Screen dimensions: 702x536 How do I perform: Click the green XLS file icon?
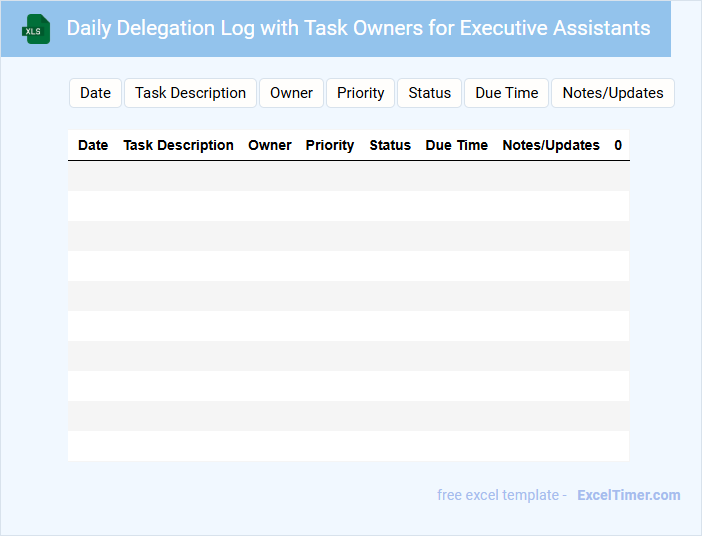pyautogui.click(x=36, y=29)
